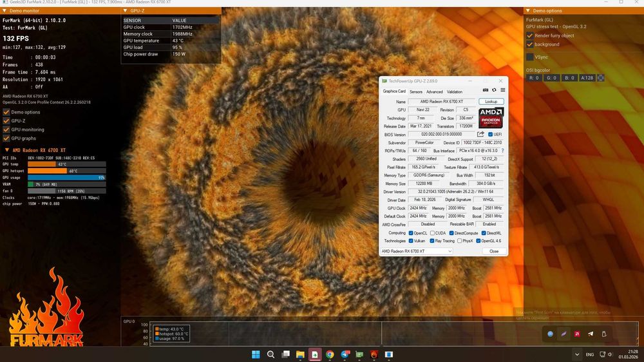Screen dimensions: 644x362
Task: Expand hidden tray icons chevron
Action: pos(576,354)
